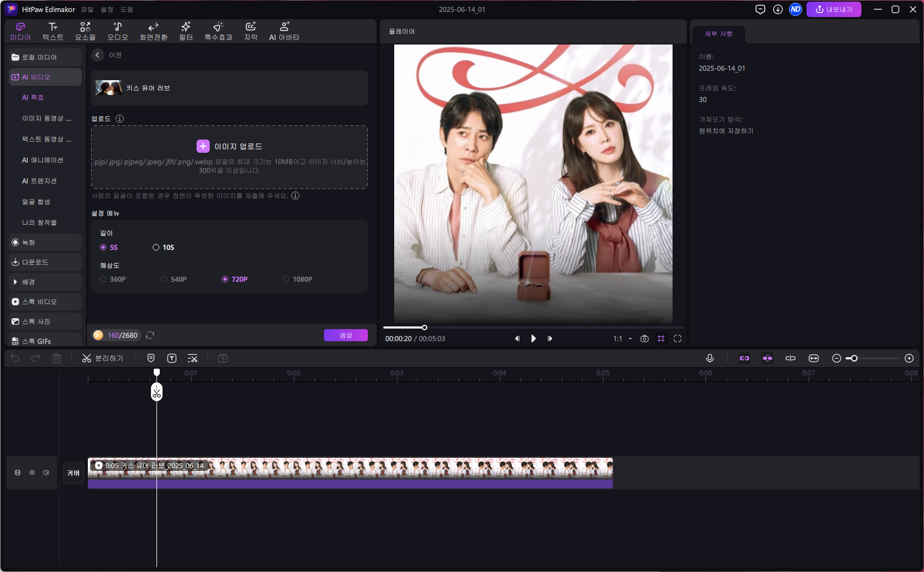Click the 이미지 업로드 plus button

(x=203, y=146)
